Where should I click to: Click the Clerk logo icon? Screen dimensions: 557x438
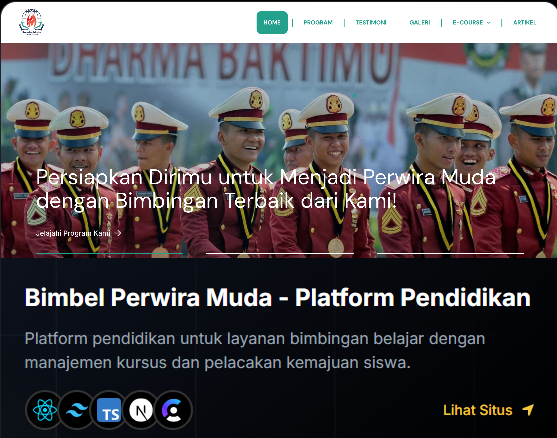pos(173,410)
